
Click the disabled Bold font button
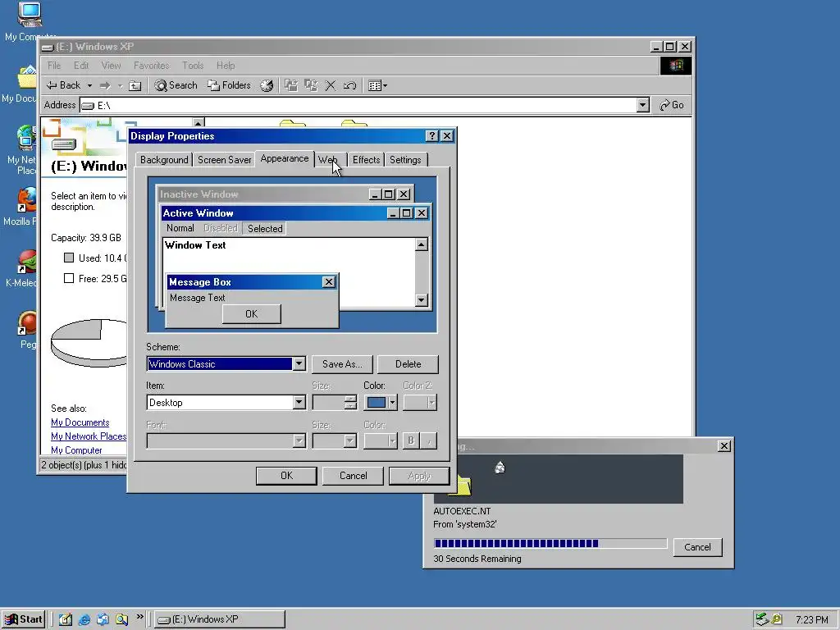pyautogui.click(x=411, y=441)
